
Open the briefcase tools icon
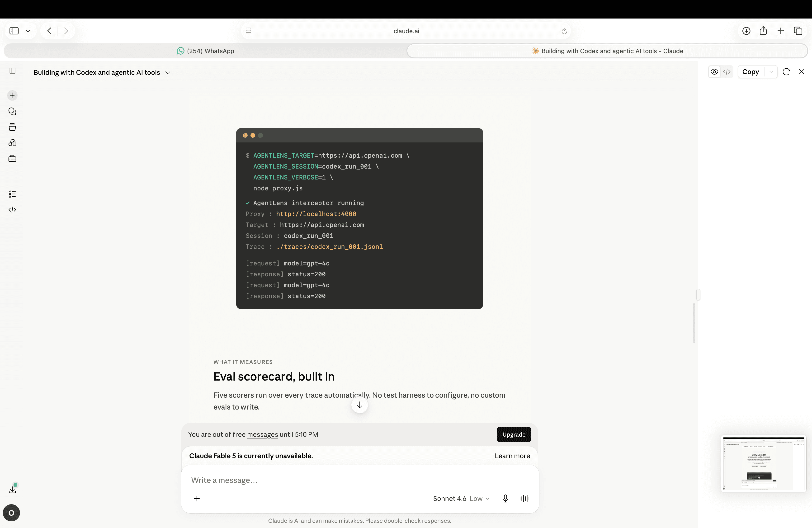tap(12, 159)
